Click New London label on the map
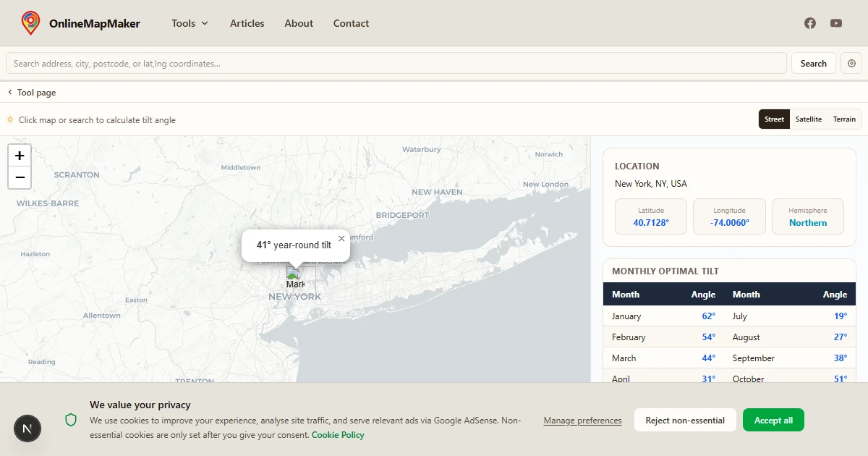868x456 pixels. [545, 184]
